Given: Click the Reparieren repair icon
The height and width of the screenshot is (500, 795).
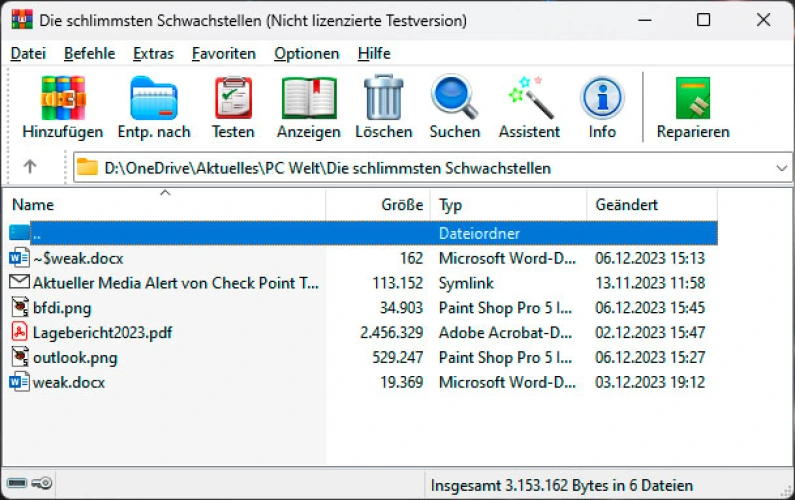Looking at the screenshot, I should coord(692,99).
